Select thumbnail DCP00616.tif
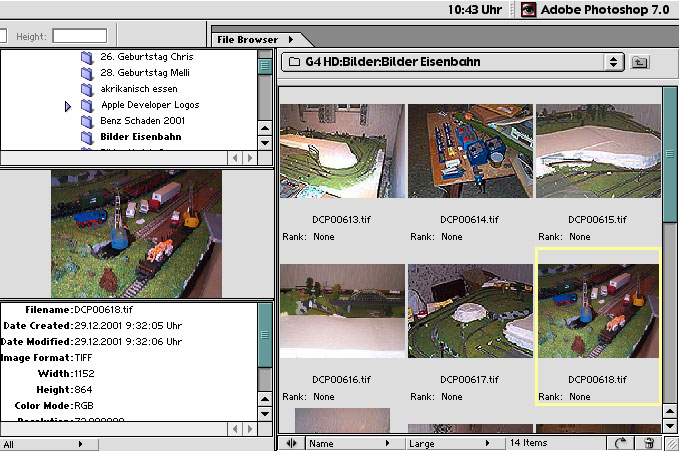Screen dimensions: 679x451 342,311
